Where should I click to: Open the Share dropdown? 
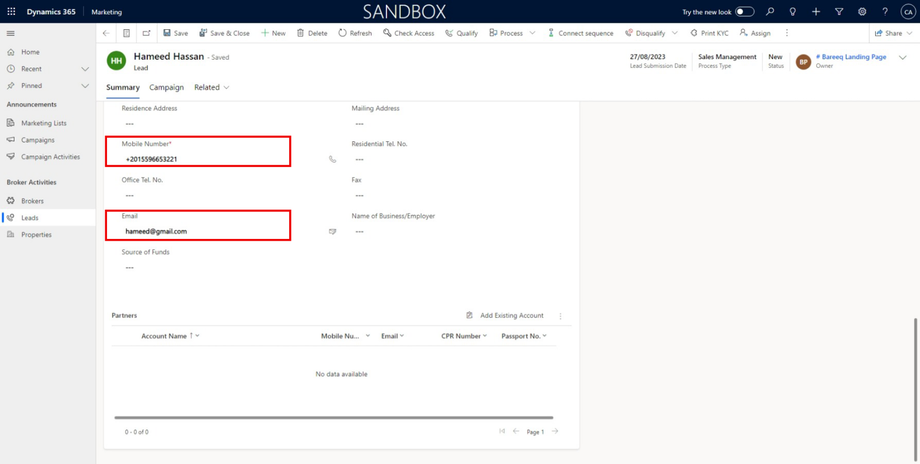click(894, 33)
